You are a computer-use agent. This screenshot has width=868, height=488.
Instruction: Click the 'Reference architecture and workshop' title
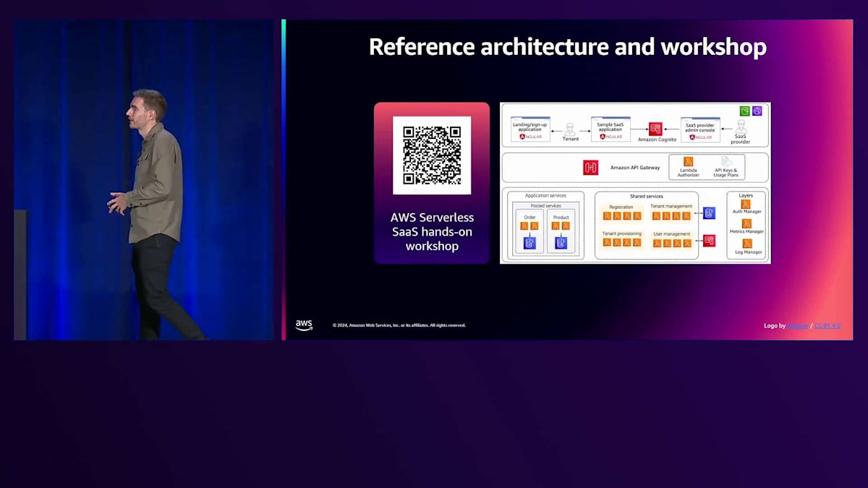pyautogui.click(x=568, y=47)
